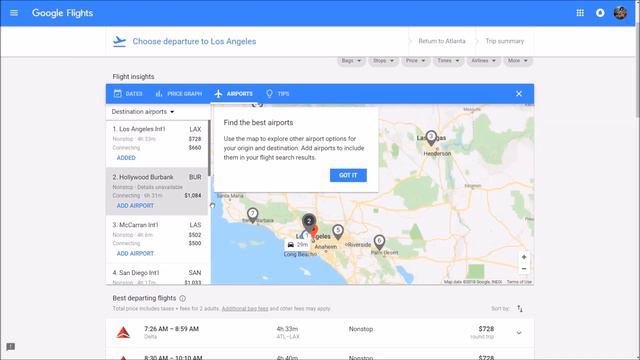Open the Tips tab
Viewport: 640px width, 360px height.
278,93
